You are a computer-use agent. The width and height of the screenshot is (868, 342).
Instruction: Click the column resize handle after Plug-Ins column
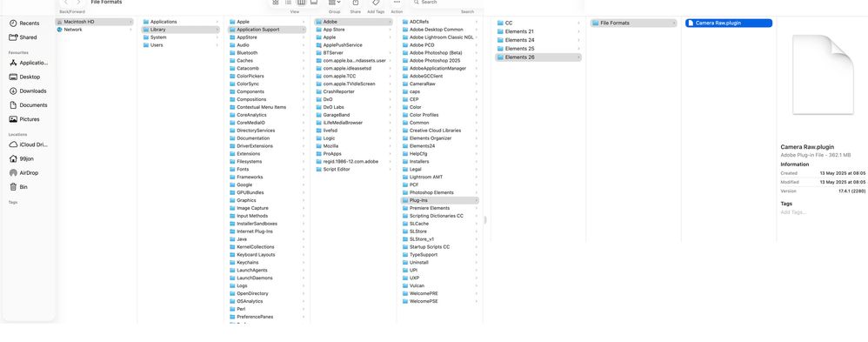coord(485,220)
